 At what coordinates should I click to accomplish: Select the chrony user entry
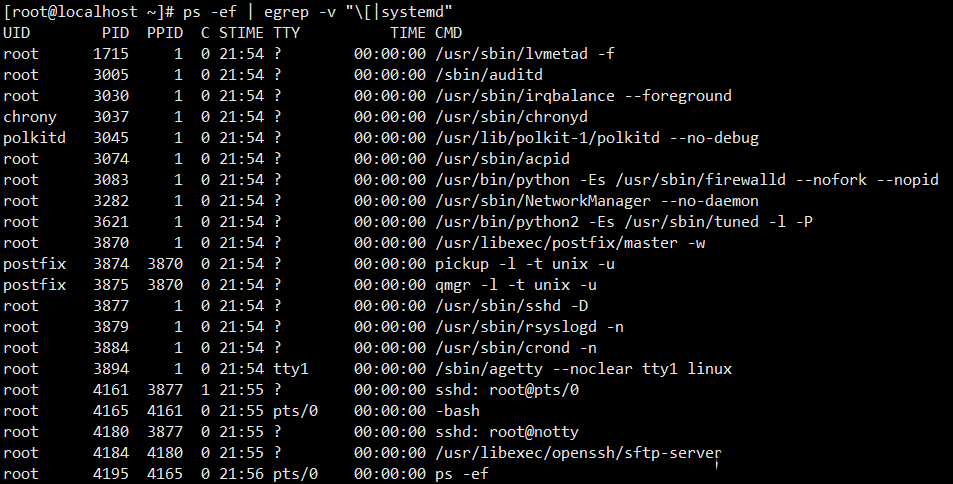coord(30,117)
